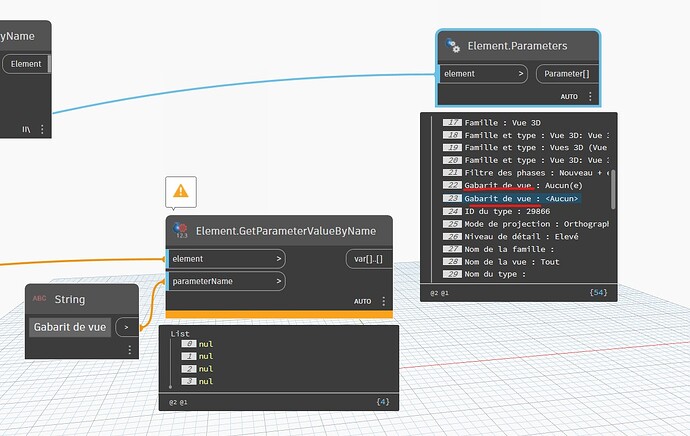This screenshot has width=690, height=436.
Task: Click the lacing indicator on the left node
Action: point(26,129)
